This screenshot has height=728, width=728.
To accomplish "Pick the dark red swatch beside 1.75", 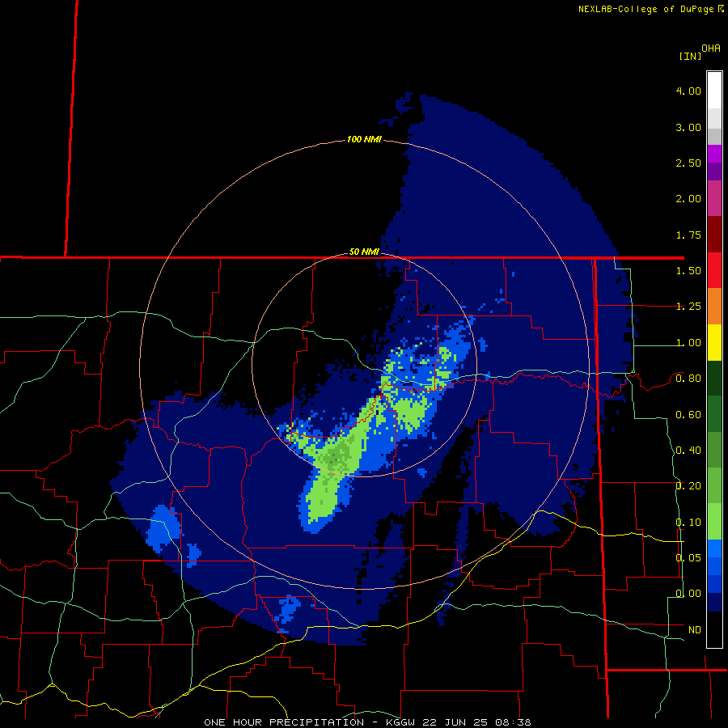I will click(714, 235).
